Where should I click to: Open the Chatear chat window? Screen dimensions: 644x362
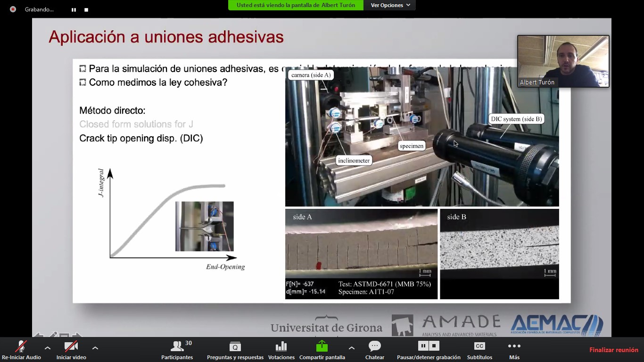coord(375,350)
